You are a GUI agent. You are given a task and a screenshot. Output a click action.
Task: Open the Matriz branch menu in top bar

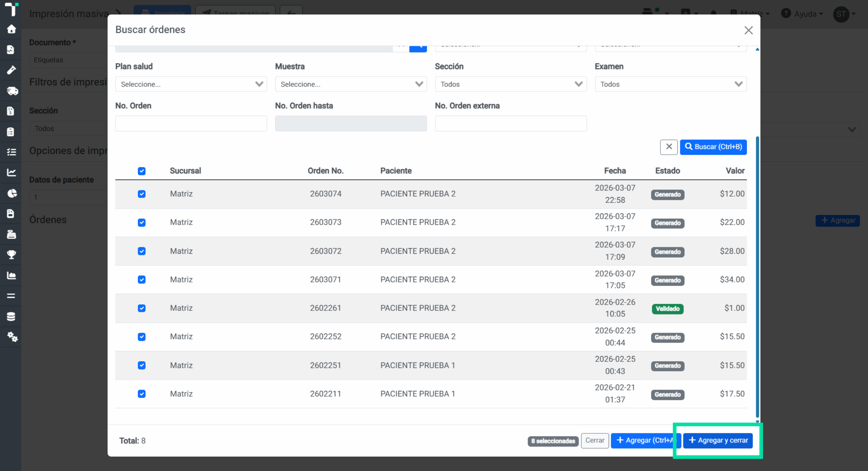point(750,14)
